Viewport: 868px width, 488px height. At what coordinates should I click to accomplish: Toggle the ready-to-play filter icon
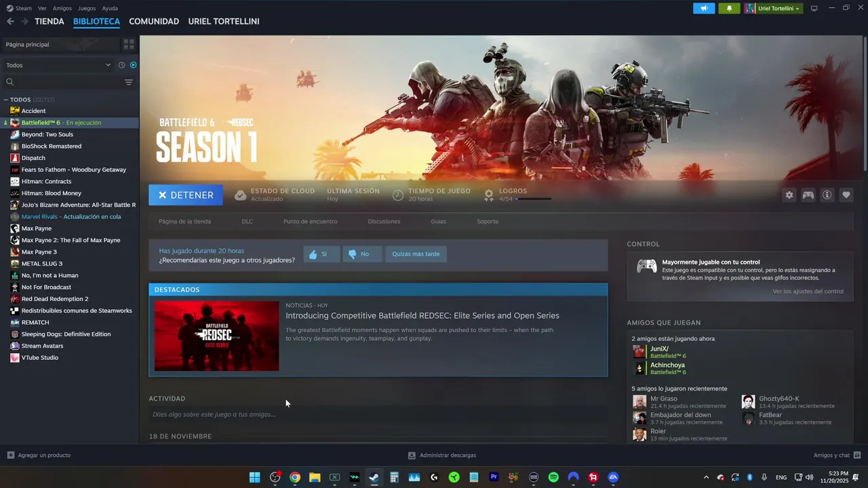click(133, 65)
